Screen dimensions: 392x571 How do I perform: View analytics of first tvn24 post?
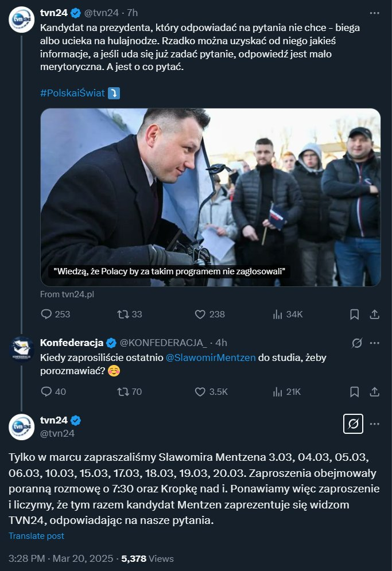tap(278, 314)
